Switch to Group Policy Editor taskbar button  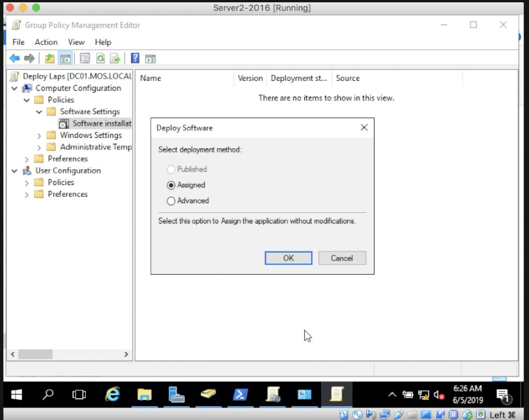coord(336,394)
